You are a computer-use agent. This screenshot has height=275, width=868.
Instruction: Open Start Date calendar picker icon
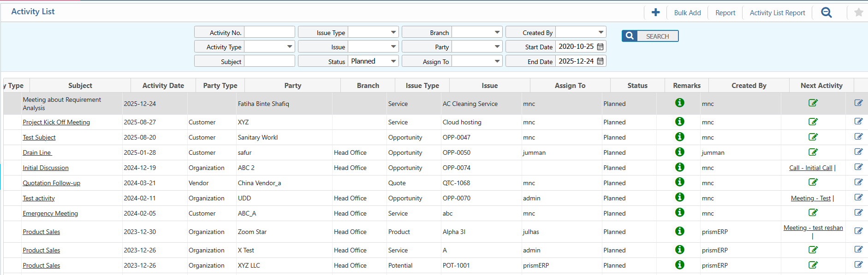[x=600, y=47]
